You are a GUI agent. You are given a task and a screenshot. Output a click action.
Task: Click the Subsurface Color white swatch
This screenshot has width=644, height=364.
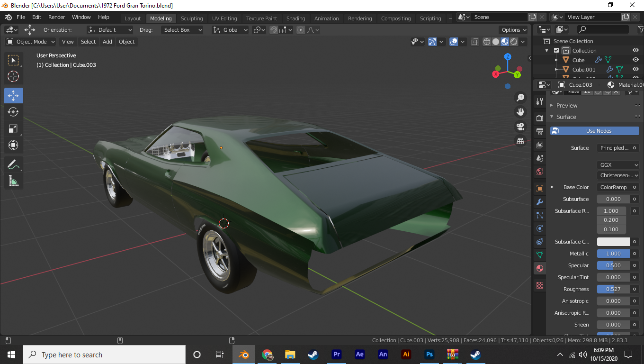coord(614,242)
